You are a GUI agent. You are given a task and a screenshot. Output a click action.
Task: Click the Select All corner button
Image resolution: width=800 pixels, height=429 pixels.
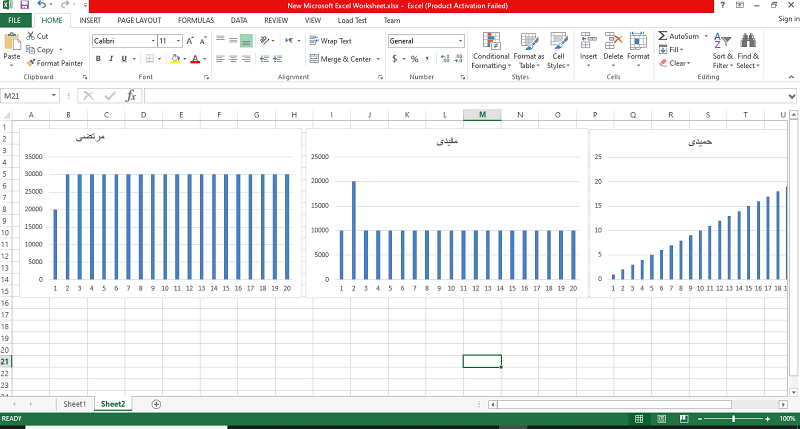[x=6, y=115]
